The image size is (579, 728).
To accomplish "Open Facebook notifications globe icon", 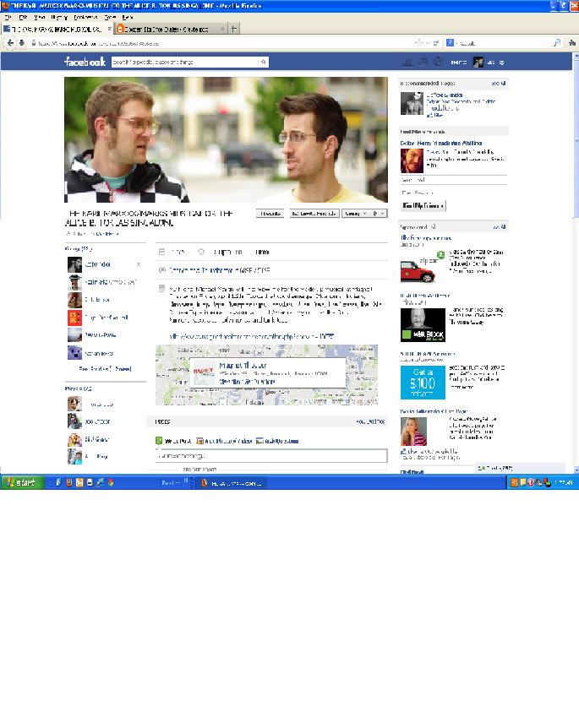I will click(438, 62).
